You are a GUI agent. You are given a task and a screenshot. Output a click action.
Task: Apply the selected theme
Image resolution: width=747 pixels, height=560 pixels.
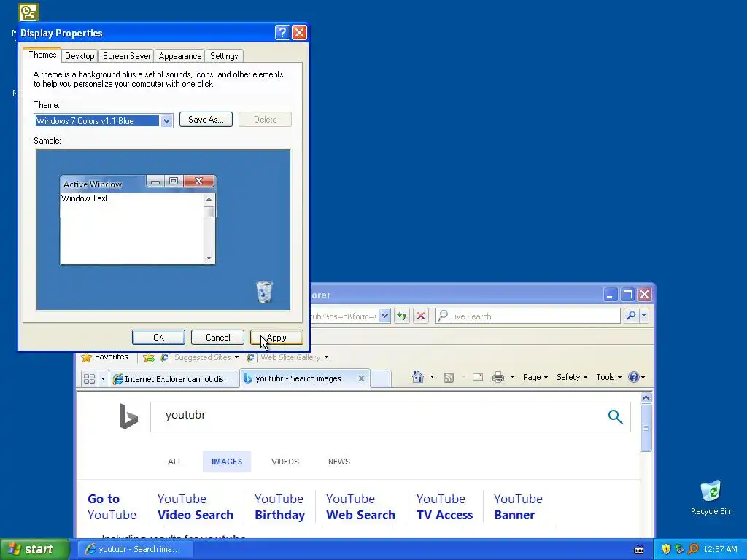pyautogui.click(x=276, y=337)
